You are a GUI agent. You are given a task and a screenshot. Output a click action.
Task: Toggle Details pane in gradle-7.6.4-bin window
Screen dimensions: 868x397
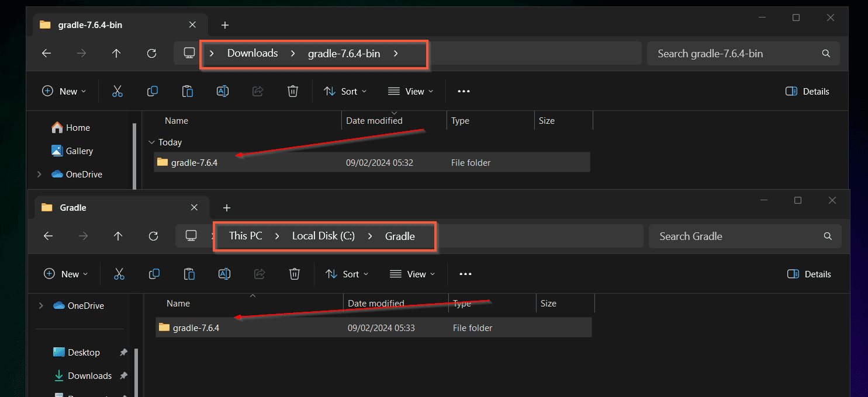point(807,91)
